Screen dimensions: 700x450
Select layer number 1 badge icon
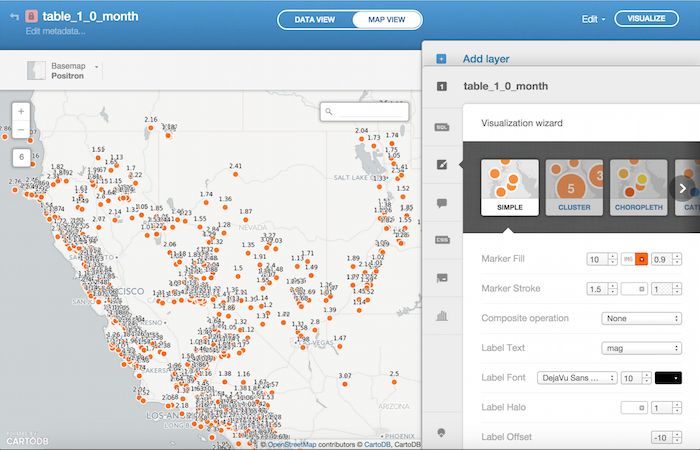442,86
